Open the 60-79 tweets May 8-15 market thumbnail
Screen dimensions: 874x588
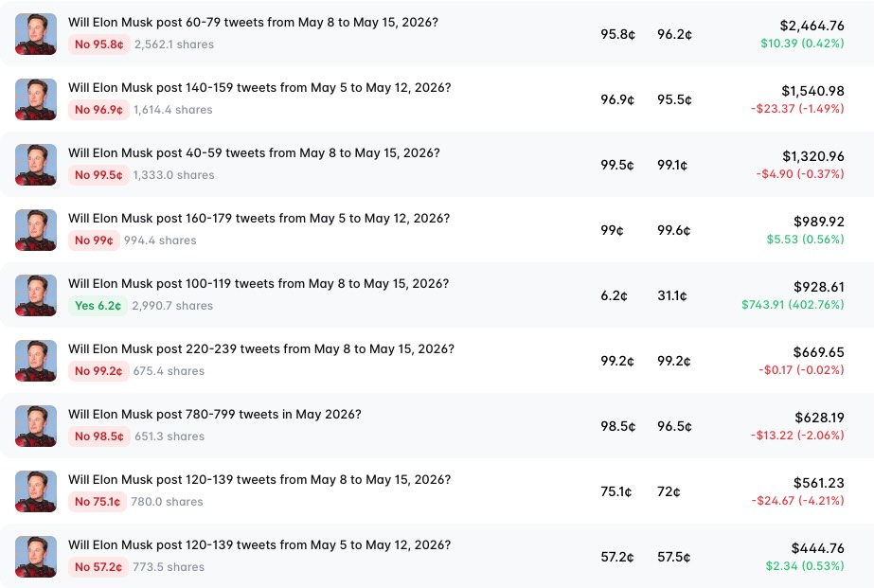coord(36,34)
